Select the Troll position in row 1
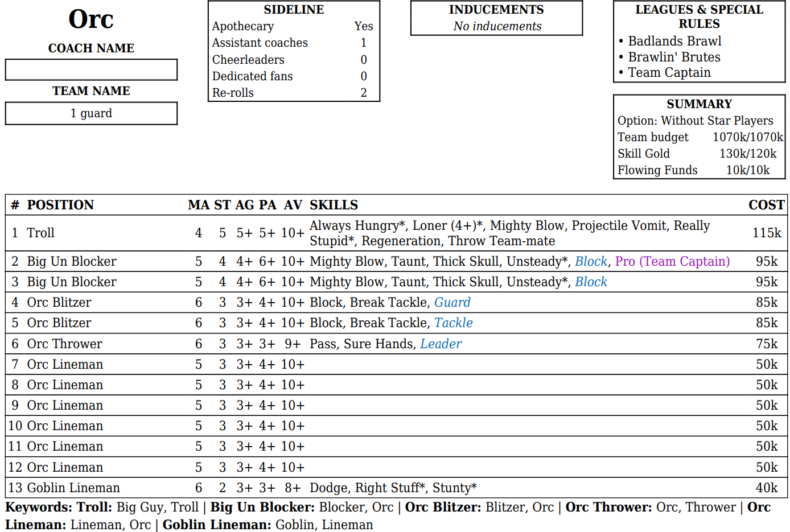Screen dimensions: 790x532 click(41, 233)
